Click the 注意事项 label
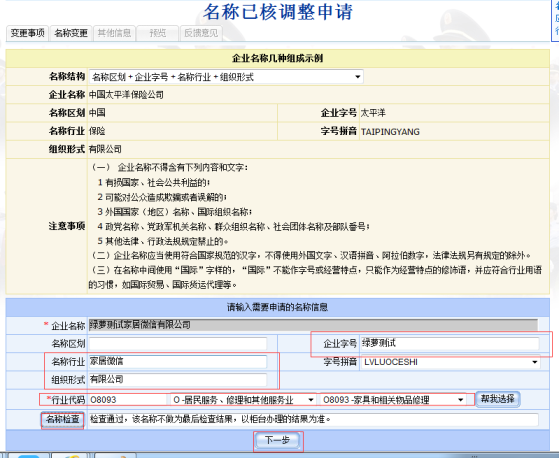The height and width of the screenshot is (459, 560). click(67, 226)
